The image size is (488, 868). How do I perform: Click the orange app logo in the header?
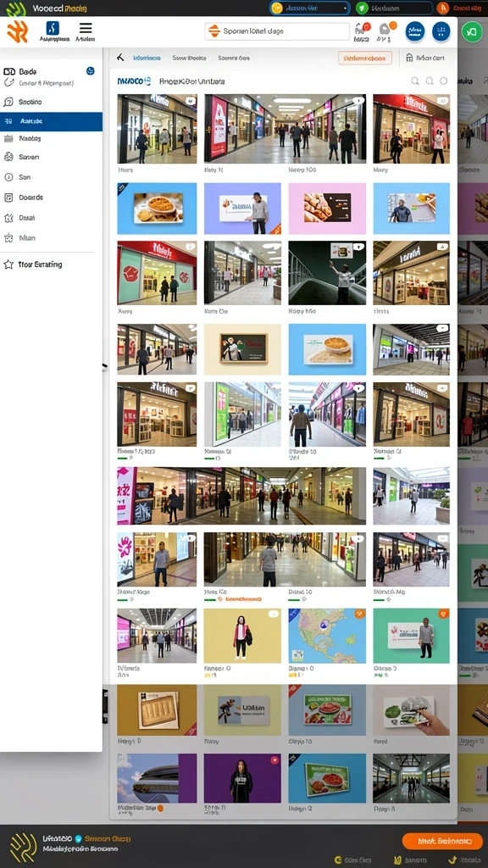[17, 31]
